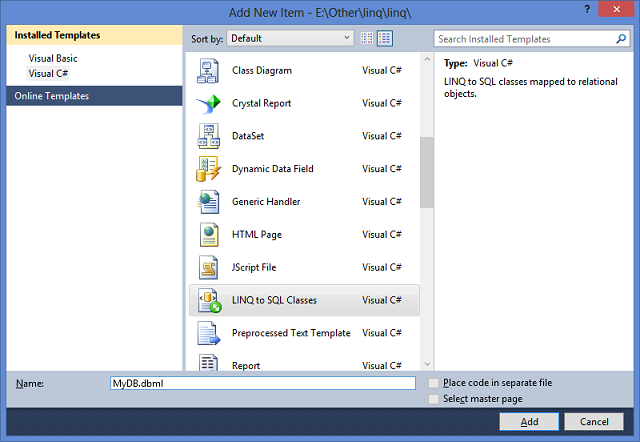
Task: Click the scrollbar down arrow
Action: click(427, 364)
